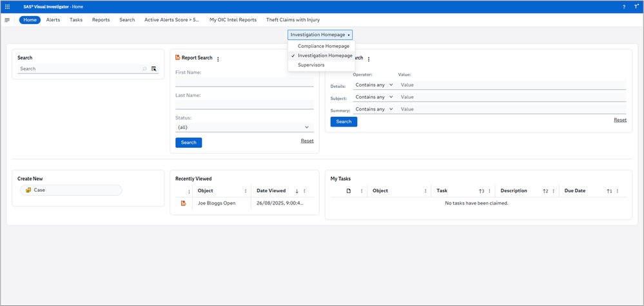The width and height of the screenshot is (644, 306).
Task: Open the Active Alerts Score tab
Action: coord(171,20)
